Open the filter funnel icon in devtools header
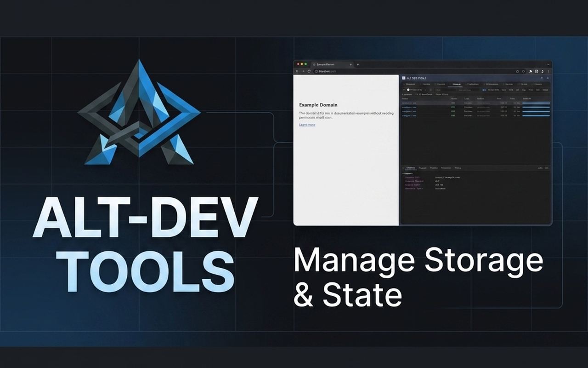 542,78
